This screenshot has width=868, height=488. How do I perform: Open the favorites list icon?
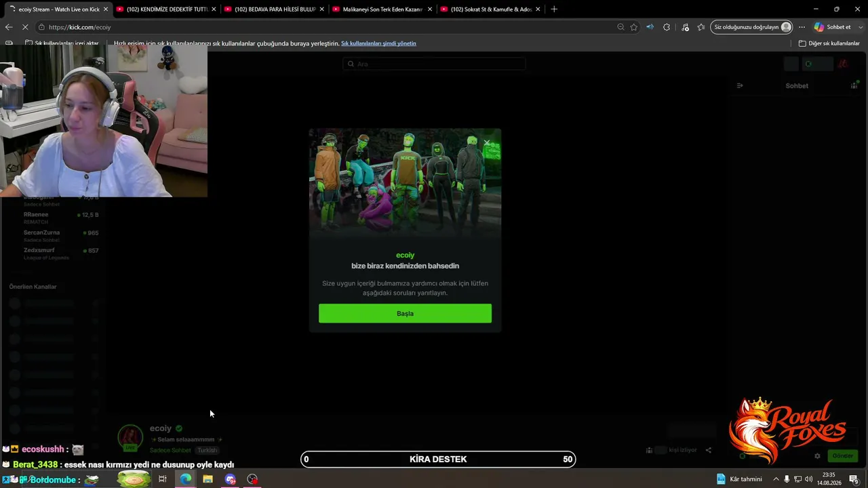(x=701, y=27)
